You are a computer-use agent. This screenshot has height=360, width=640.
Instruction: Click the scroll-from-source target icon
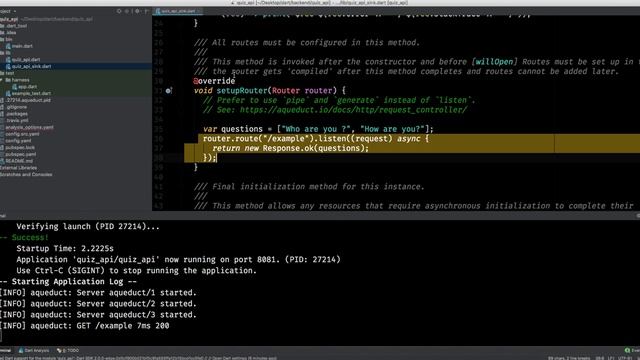pos(119,11)
